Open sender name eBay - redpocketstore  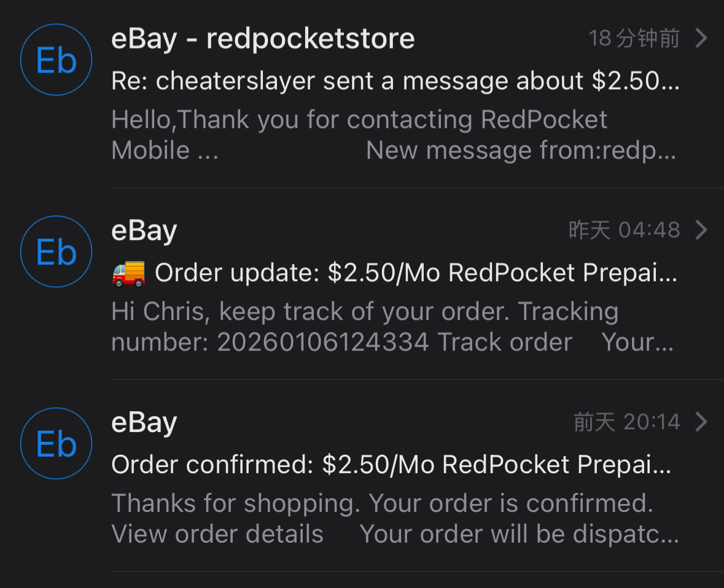[x=263, y=39]
